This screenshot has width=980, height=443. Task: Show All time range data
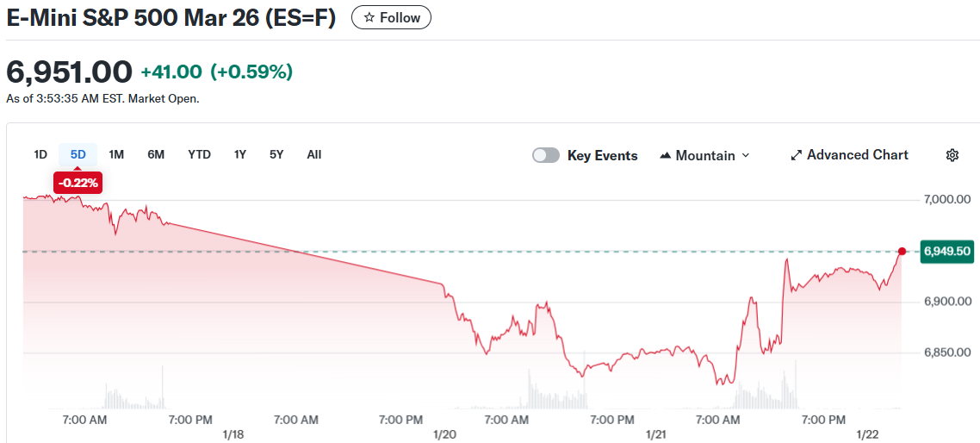click(x=314, y=154)
